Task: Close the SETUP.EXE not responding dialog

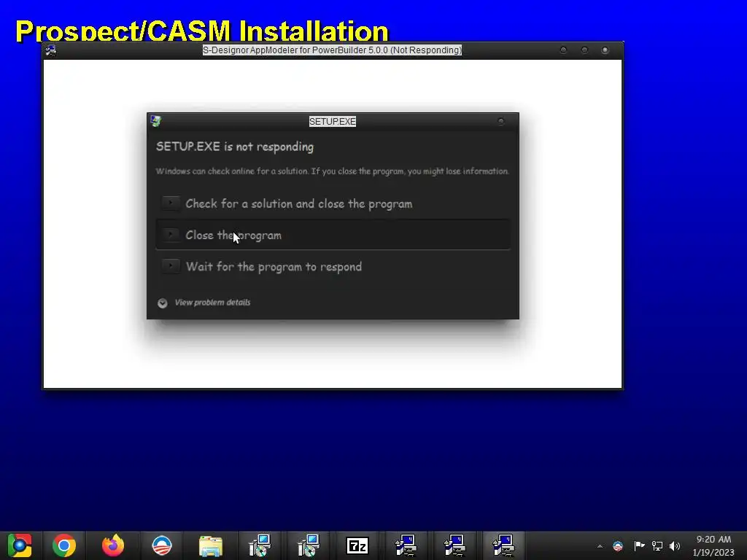Action: pyautogui.click(x=500, y=122)
